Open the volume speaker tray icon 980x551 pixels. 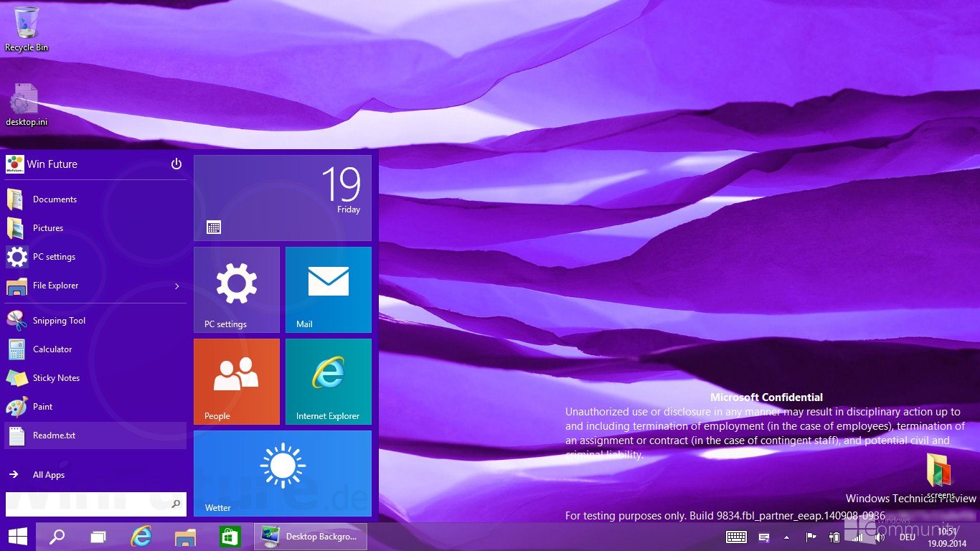coord(880,537)
